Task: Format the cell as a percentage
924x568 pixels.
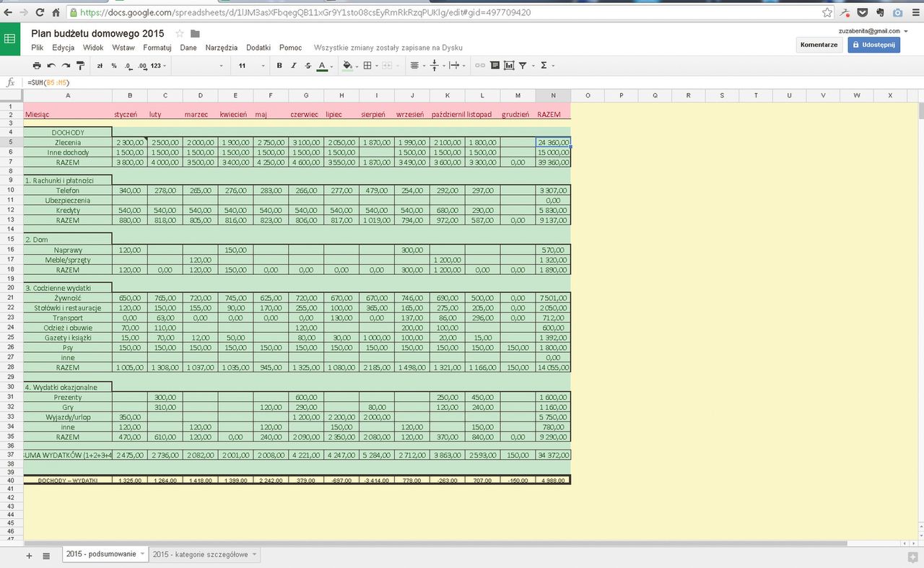Action: [x=114, y=66]
